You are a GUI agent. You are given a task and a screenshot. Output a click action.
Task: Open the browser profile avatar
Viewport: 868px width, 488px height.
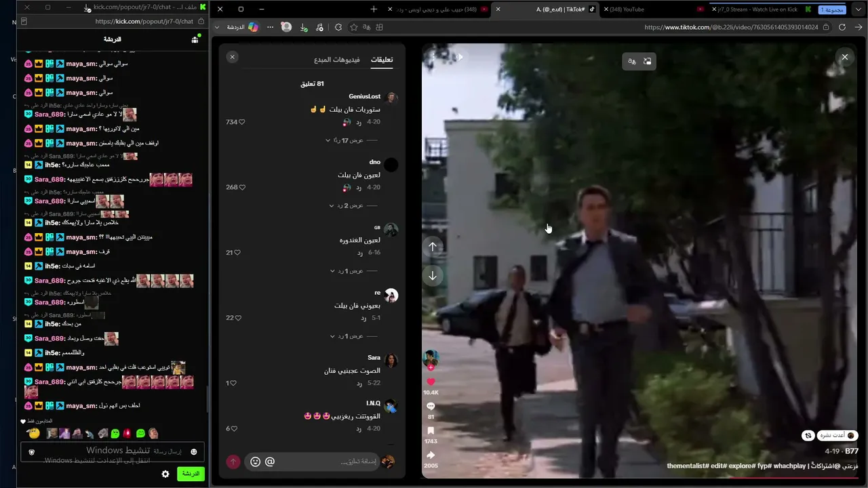[x=286, y=27]
